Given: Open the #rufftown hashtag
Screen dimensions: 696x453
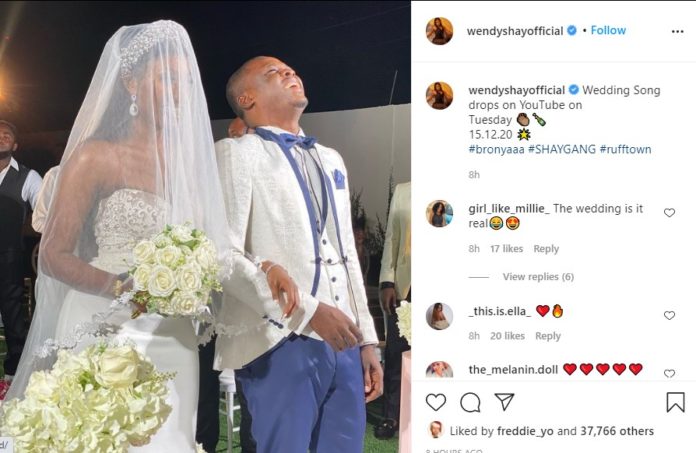Looking at the screenshot, I should click(x=625, y=149).
